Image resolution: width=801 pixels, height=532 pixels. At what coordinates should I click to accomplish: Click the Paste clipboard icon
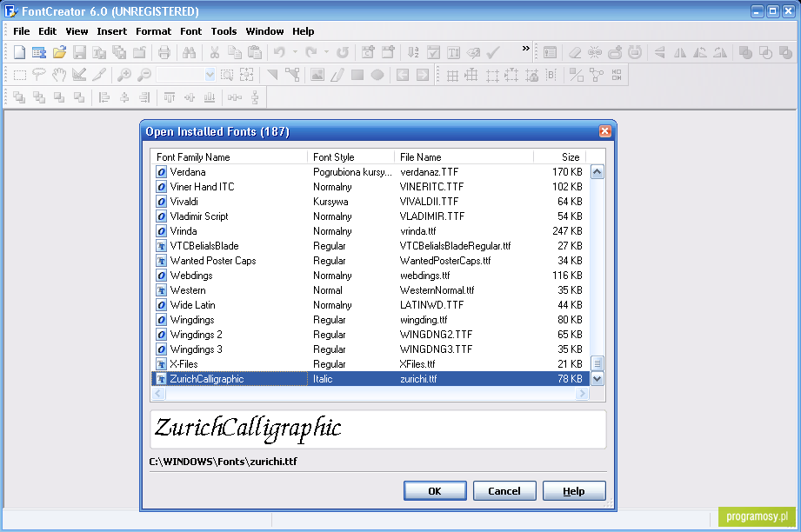point(255,52)
